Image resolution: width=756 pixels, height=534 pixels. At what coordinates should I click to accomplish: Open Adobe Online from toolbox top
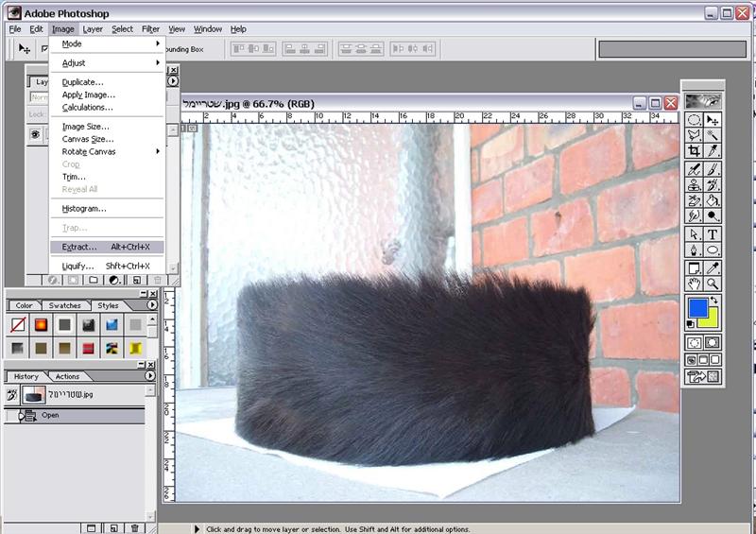703,101
